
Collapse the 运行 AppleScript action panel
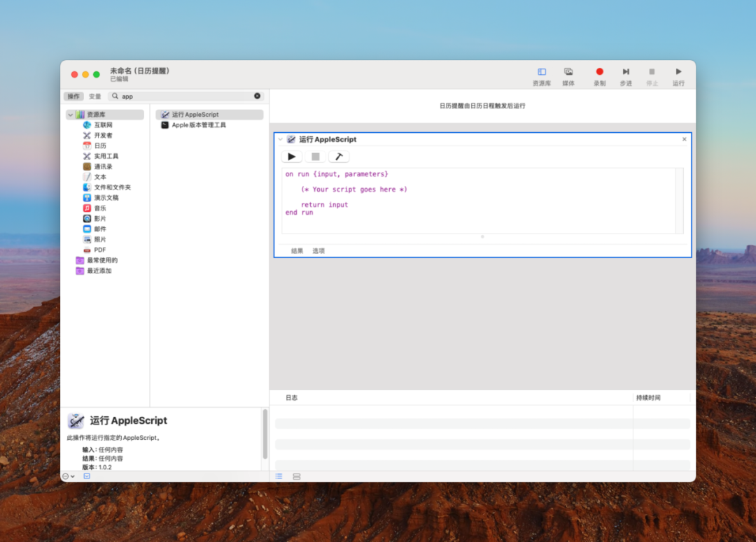281,139
